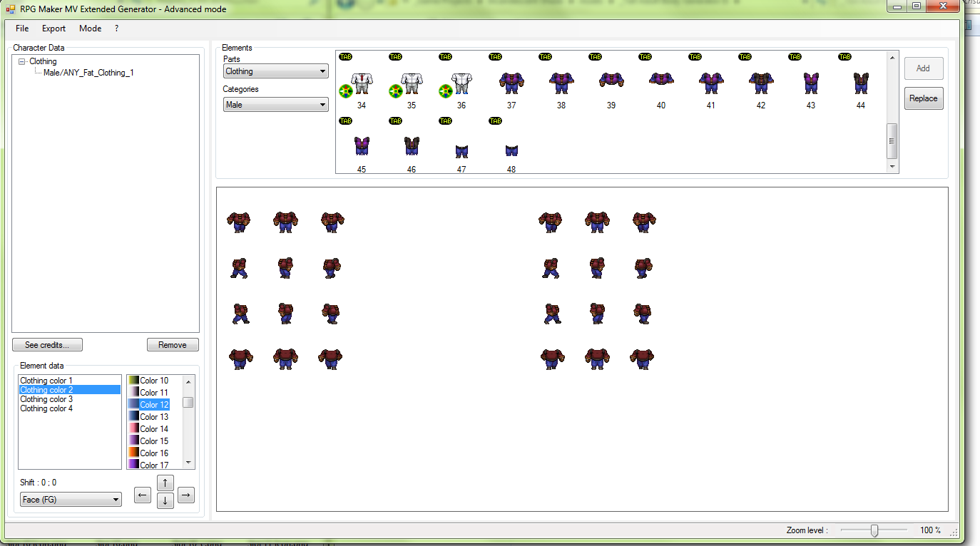Viewport: 980px width, 546px height.
Task: Select clothing thumbnail number 34
Action: [x=362, y=83]
